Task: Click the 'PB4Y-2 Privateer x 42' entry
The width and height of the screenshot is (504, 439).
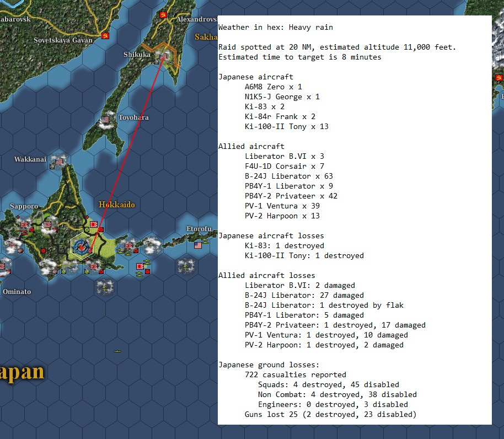Action: pyautogui.click(x=291, y=196)
